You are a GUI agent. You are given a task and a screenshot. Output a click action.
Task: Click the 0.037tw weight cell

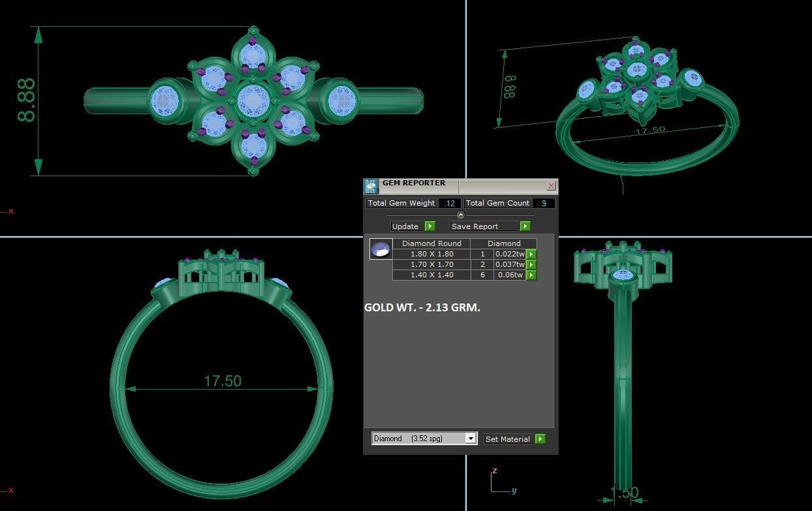point(510,264)
